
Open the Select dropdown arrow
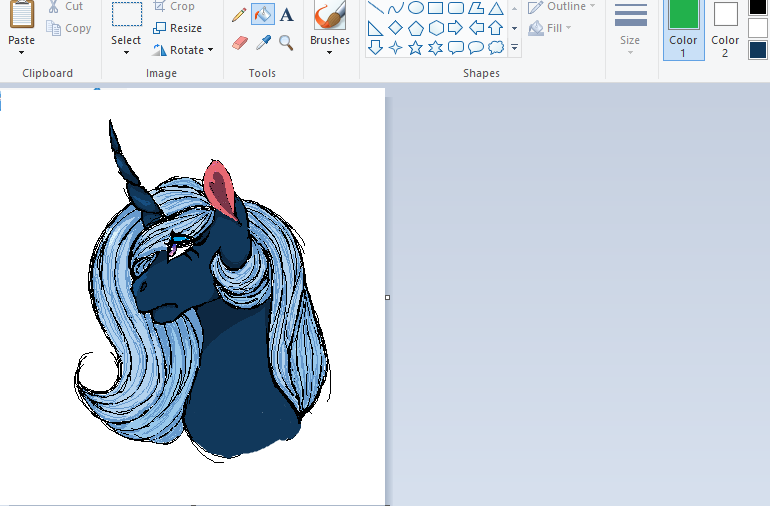(x=126, y=52)
